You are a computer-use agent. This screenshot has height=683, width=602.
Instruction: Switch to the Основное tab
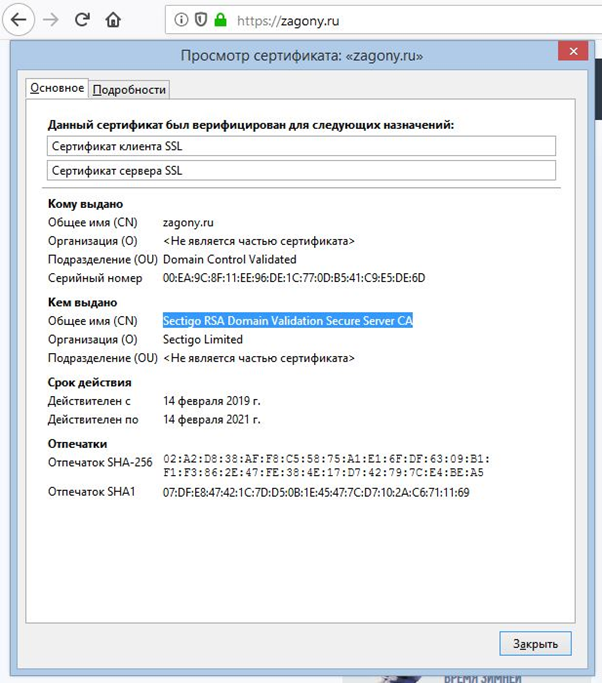tap(57, 88)
